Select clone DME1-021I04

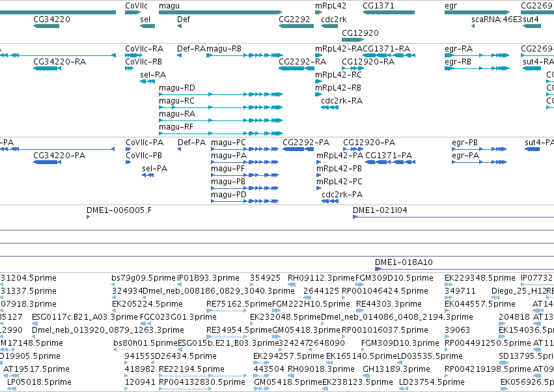point(380,210)
